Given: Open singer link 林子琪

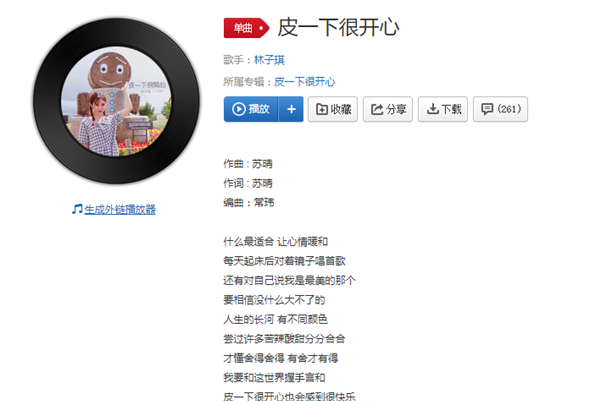Looking at the screenshot, I should [x=269, y=60].
